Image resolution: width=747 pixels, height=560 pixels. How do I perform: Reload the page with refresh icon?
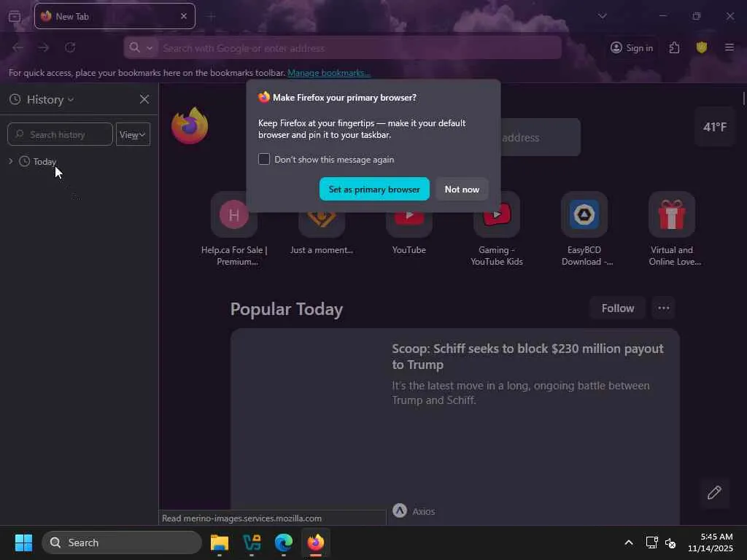70,47
